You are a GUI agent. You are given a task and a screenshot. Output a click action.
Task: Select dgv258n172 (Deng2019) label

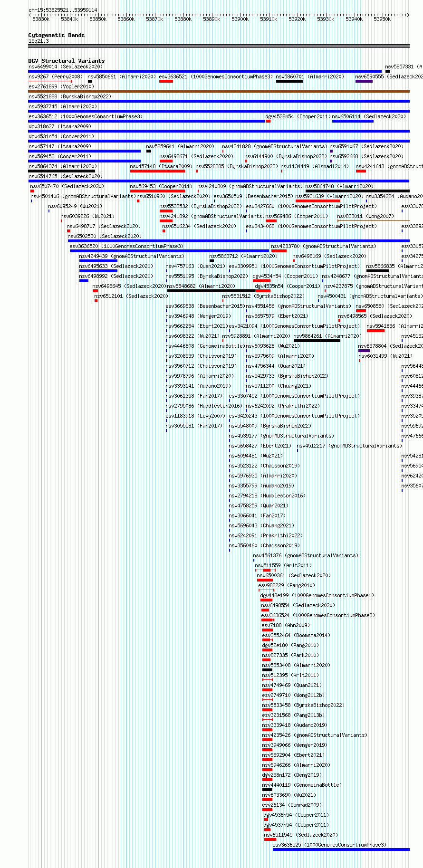point(292,775)
